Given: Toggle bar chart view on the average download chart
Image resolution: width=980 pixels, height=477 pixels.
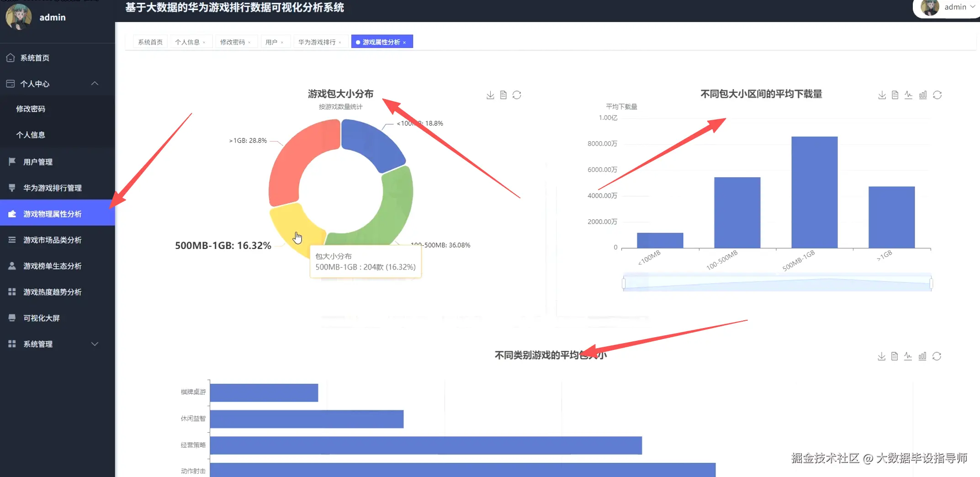Looking at the screenshot, I should tap(923, 95).
